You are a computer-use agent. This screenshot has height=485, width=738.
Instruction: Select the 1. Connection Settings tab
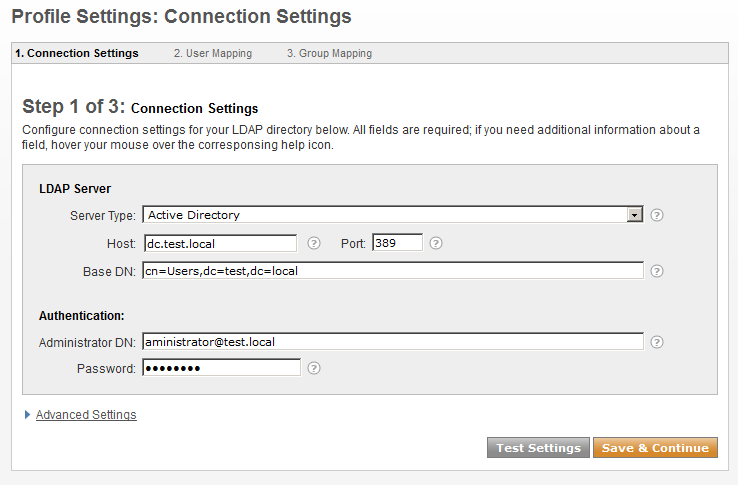(77, 53)
